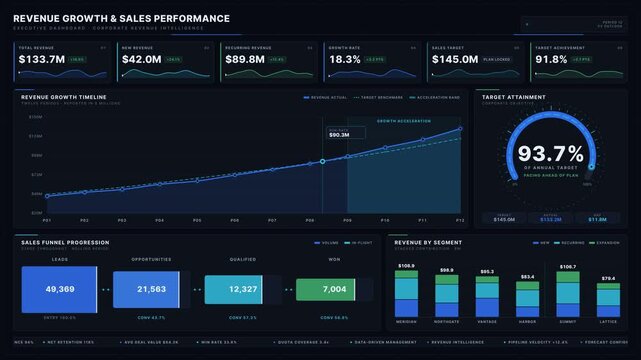
Task: Toggle the Recurring legend in Revenue by Segment
Action: 569,243
